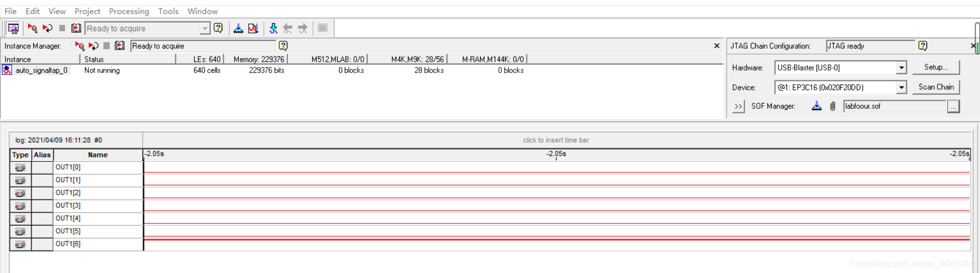Click the Instance Manager toolbar icon
This screenshot has height=273, width=980.
tap(13, 28)
